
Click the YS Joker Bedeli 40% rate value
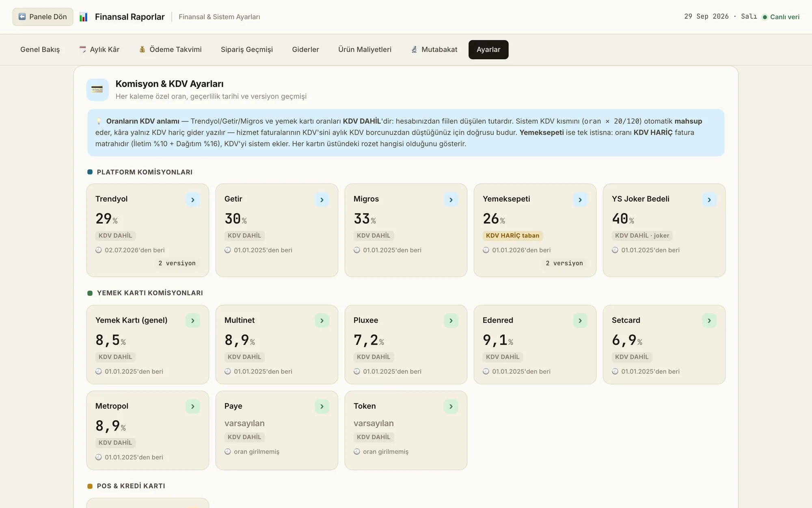623,219
